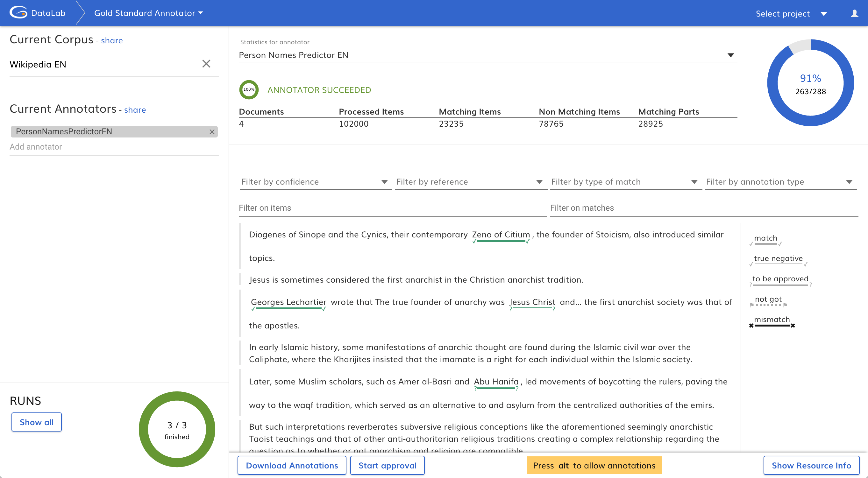Focus the Filter on matches field
The image size is (868, 478).
(704, 208)
